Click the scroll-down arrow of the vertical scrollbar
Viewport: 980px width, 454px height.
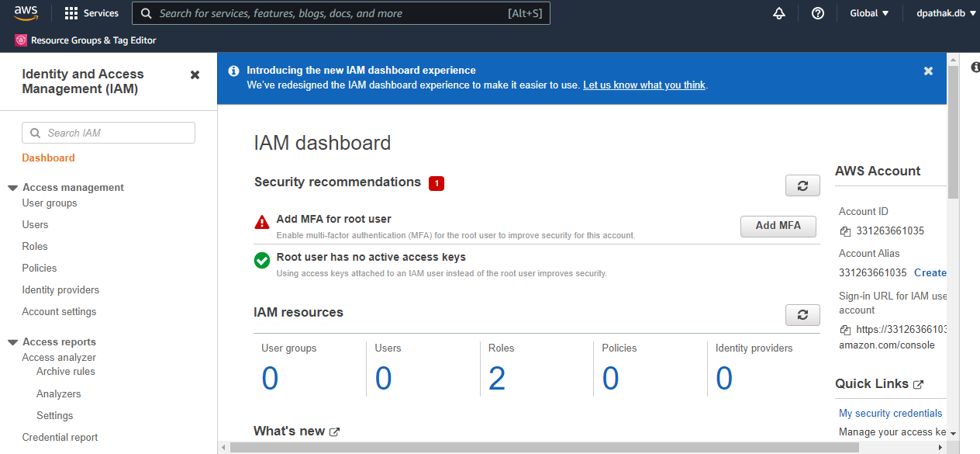click(x=953, y=433)
